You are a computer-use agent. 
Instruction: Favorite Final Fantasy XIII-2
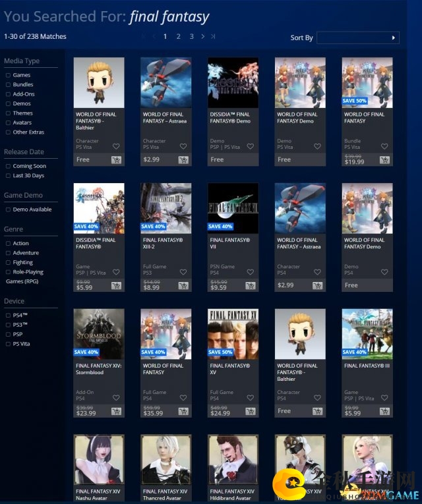pyautogui.click(x=183, y=272)
